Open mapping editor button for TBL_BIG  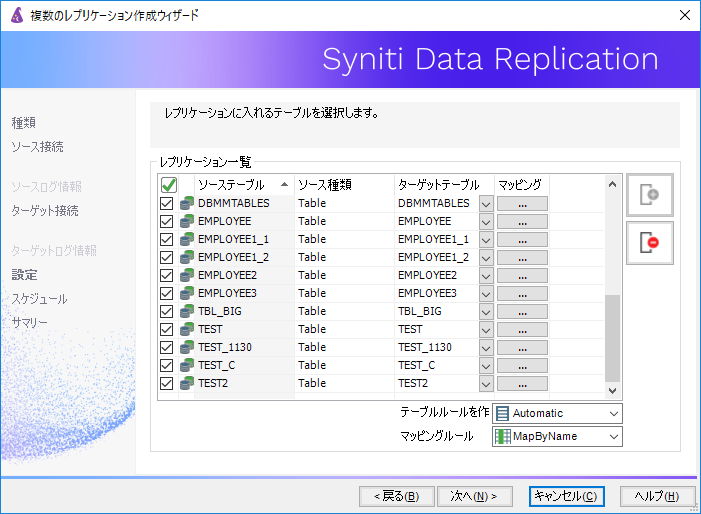522,312
